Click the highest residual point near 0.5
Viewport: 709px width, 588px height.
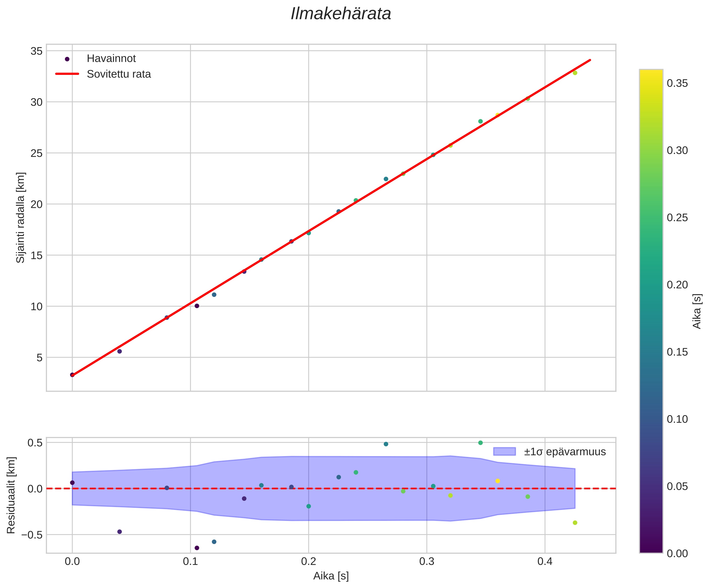pos(480,442)
